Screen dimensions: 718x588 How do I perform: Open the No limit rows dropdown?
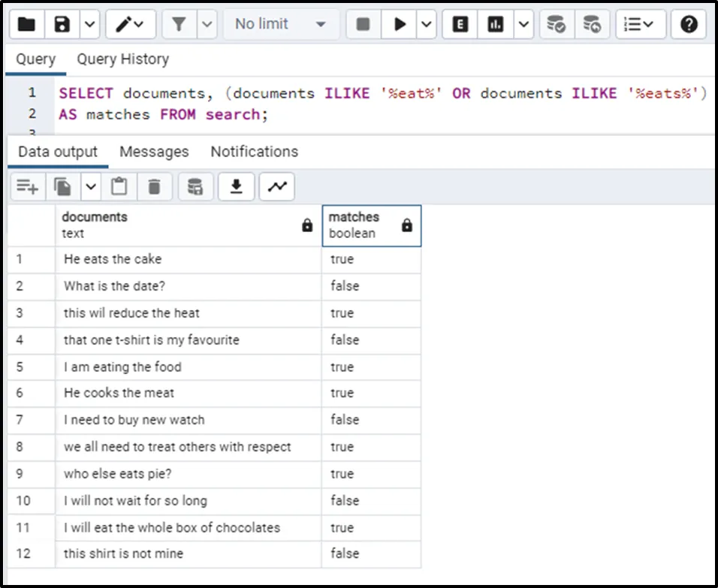click(x=279, y=25)
